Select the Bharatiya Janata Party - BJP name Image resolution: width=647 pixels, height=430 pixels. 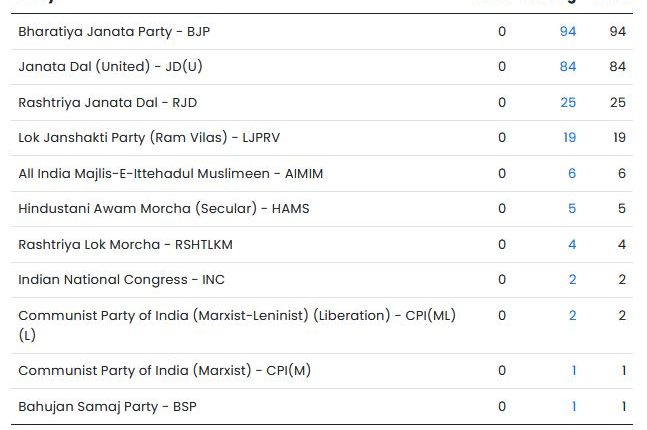pos(114,32)
